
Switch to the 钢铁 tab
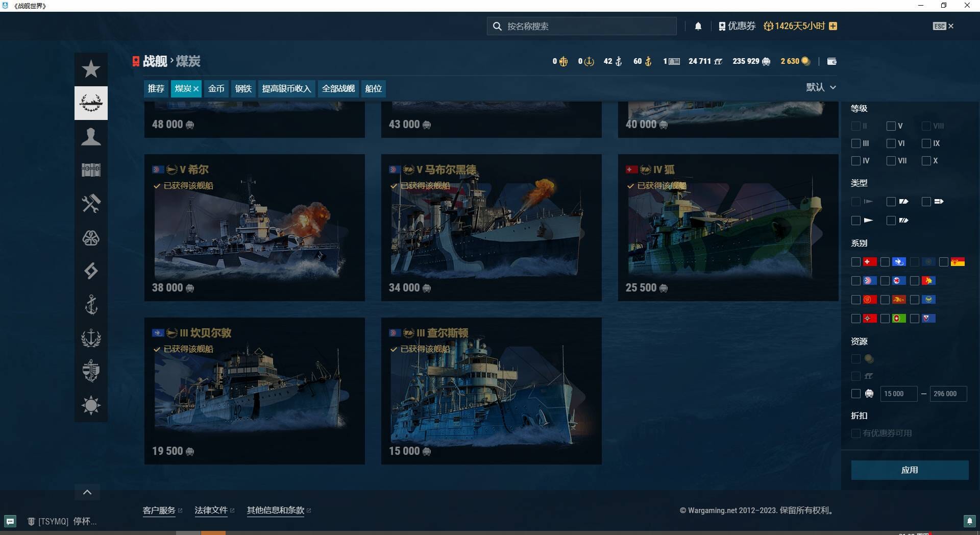point(243,89)
